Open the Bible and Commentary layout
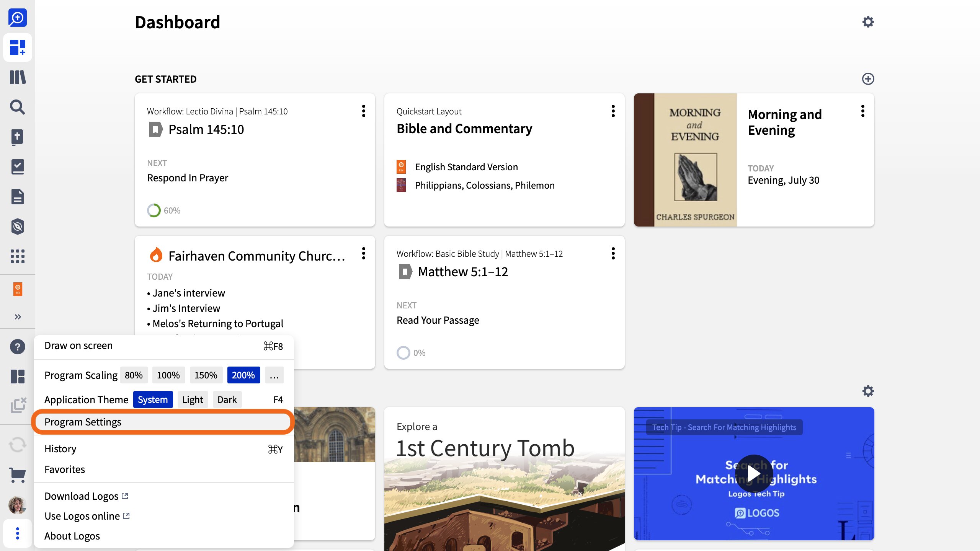 [x=464, y=129]
